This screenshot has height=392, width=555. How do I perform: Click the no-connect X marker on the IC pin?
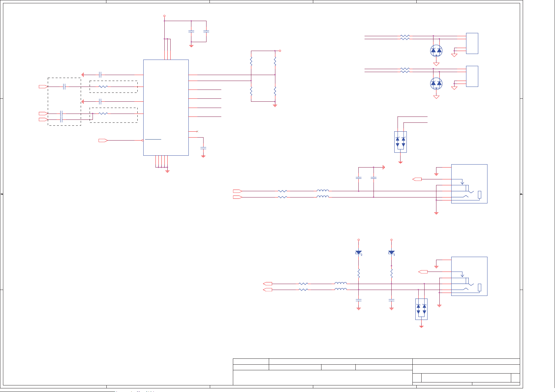tap(197, 131)
